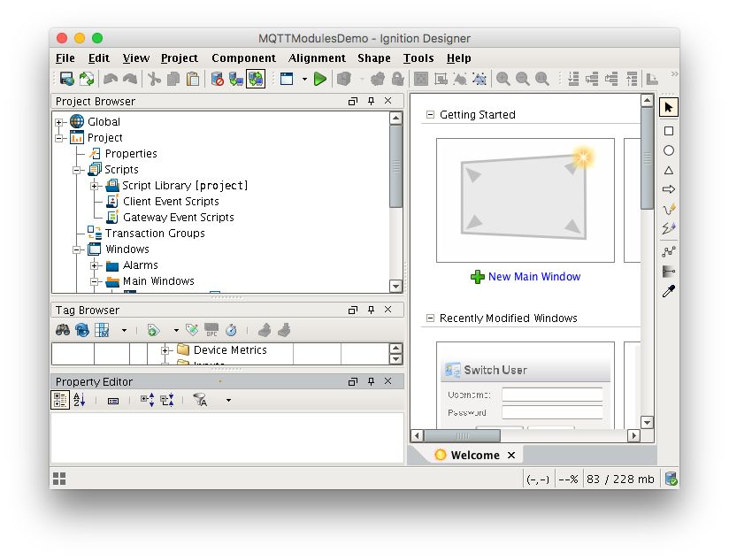Viewport: 729px width, 560px height.
Task: Collapse the Recently Modified Windows section
Action: [x=431, y=318]
